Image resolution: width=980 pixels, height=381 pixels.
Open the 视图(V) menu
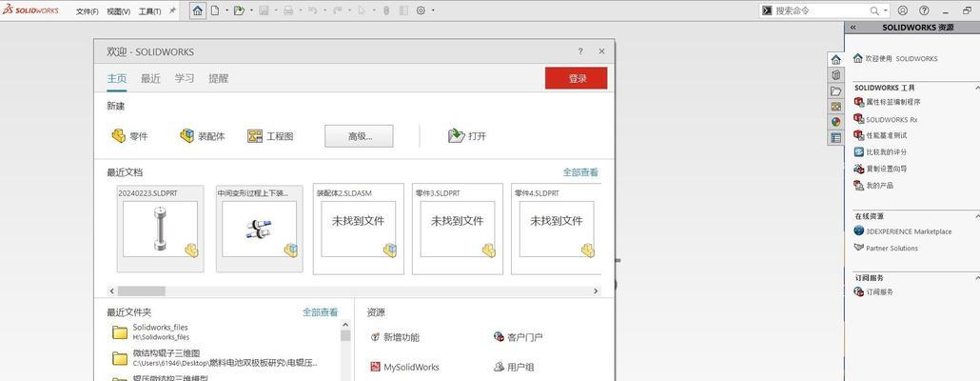[119, 11]
